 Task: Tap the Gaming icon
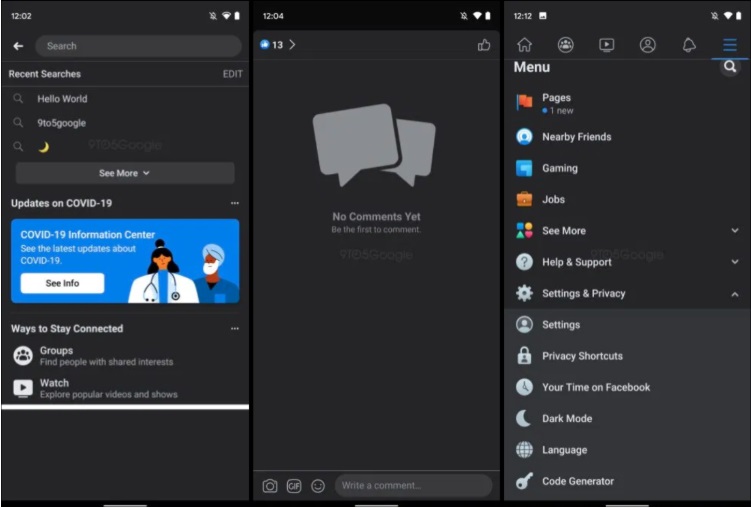[524, 169]
